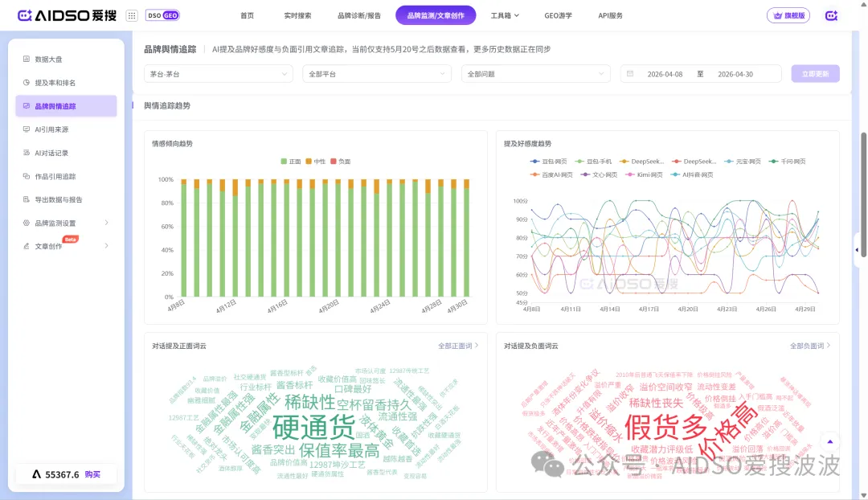Image resolution: width=868 pixels, height=500 pixels.
Task: Open 全部正面词 link
Action: pos(458,346)
